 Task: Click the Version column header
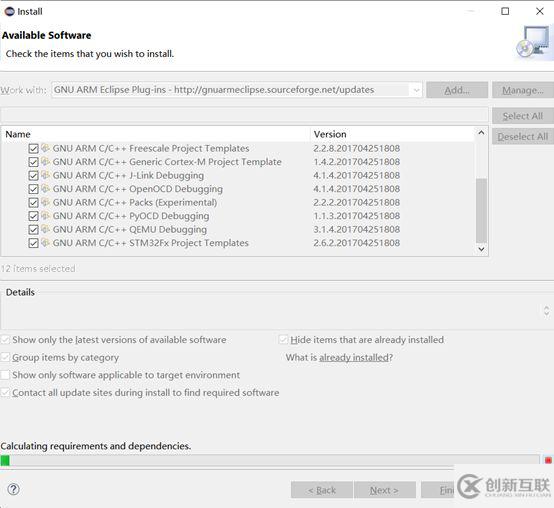[392, 134]
